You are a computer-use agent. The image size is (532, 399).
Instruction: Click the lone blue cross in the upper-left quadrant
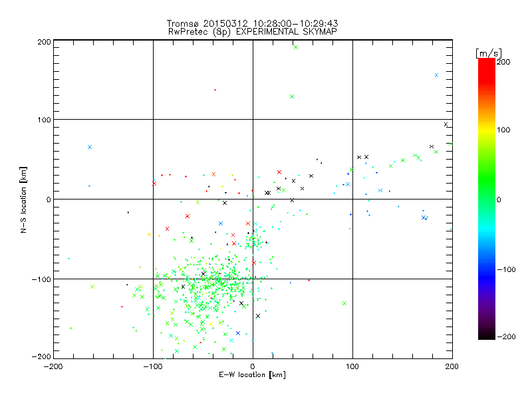[90, 147]
